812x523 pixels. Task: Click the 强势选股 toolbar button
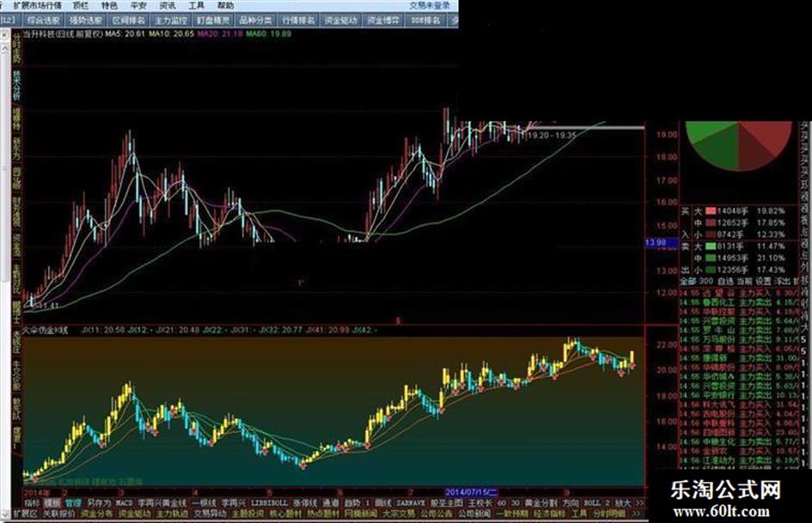[86, 21]
